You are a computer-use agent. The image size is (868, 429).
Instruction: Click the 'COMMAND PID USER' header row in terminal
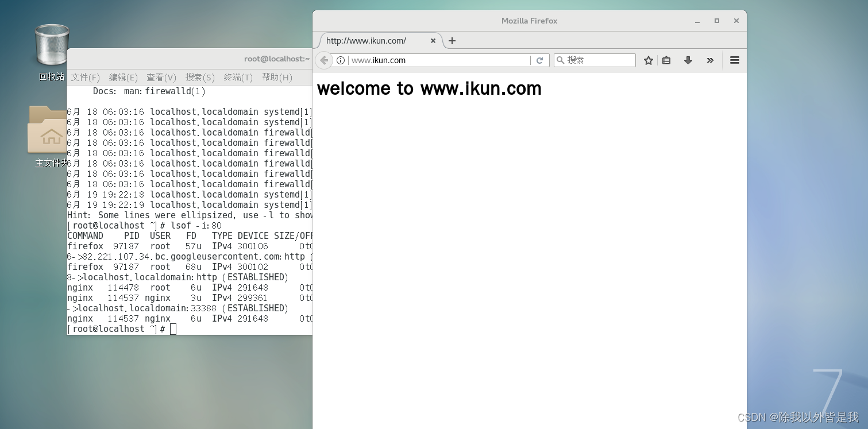tap(190, 236)
